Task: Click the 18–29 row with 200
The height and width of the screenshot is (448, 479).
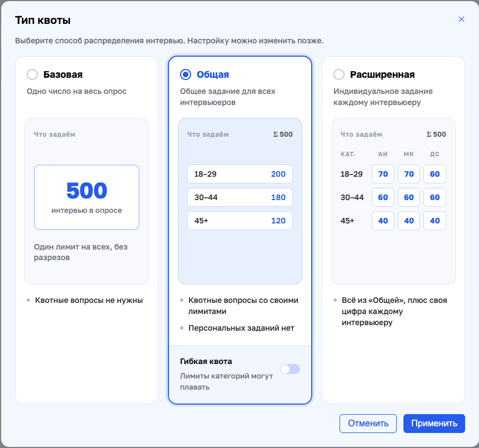Action: (240, 174)
